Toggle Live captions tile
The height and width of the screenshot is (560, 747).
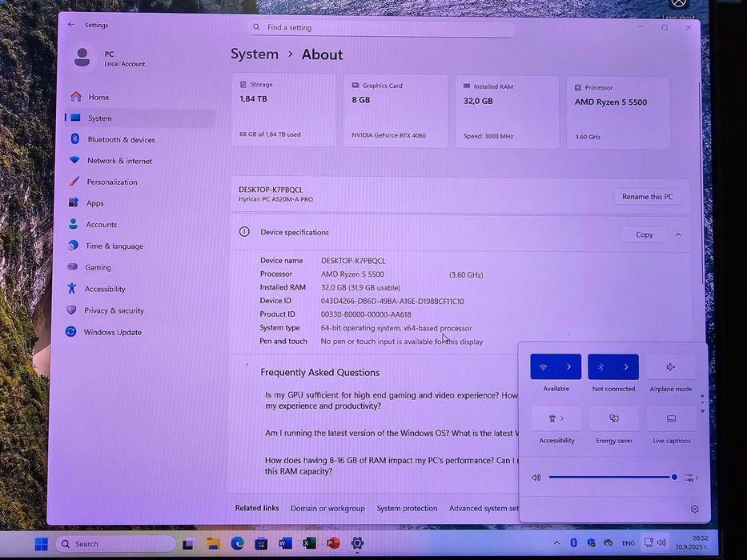(x=671, y=419)
